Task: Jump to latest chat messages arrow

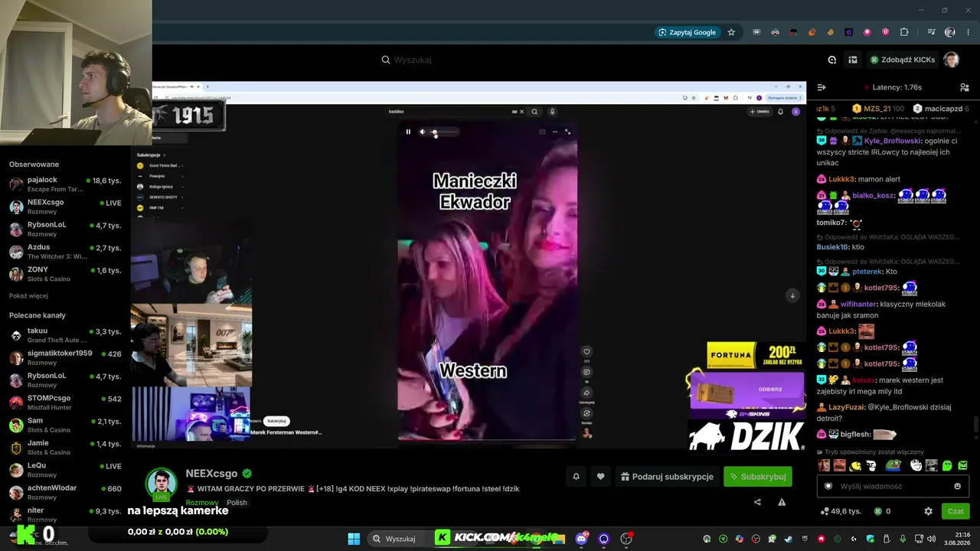Action: pyautogui.click(x=792, y=295)
